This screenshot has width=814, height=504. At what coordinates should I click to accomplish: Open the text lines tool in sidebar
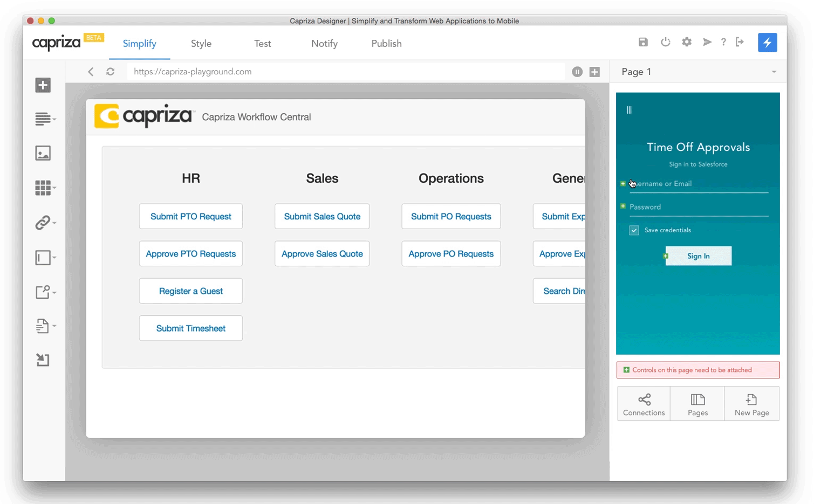coord(44,119)
